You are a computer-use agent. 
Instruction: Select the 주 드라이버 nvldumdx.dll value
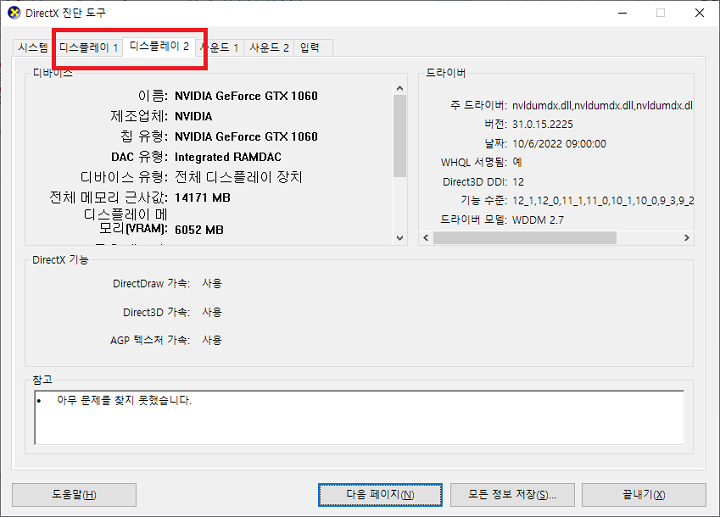pyautogui.click(x=602, y=106)
